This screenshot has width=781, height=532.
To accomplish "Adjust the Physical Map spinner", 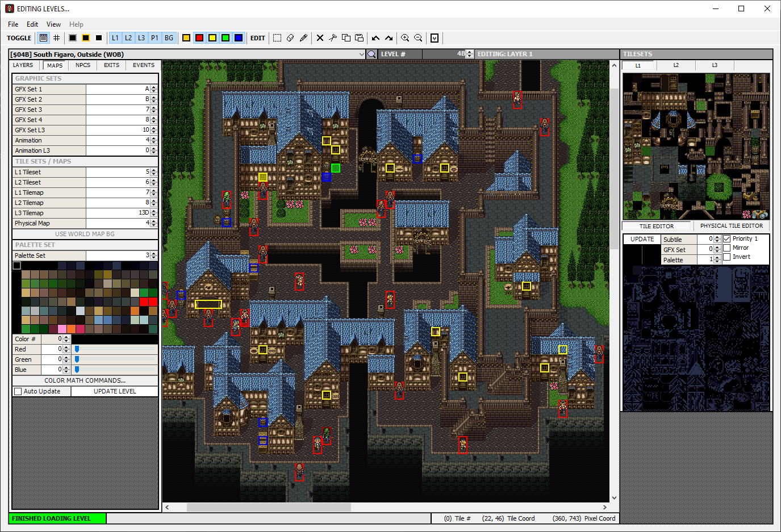I will point(153,223).
